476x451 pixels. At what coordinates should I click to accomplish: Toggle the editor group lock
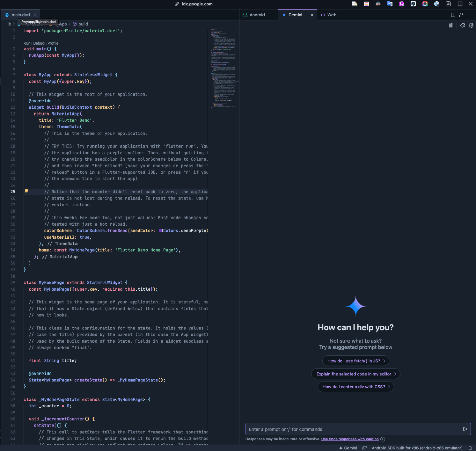point(461,15)
